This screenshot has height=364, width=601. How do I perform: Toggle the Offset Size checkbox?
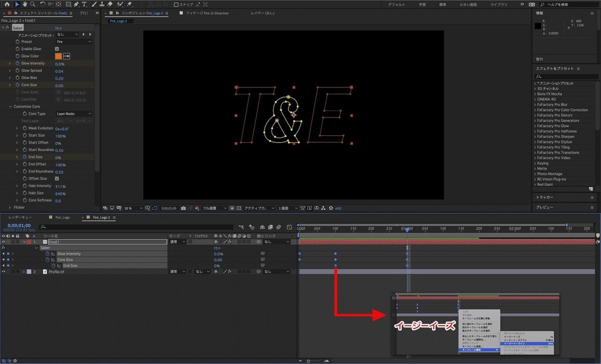click(x=57, y=179)
